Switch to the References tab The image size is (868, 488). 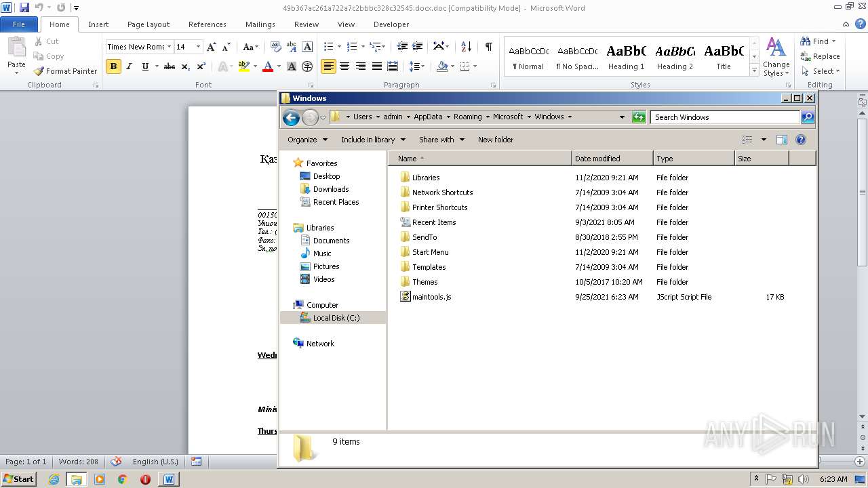point(208,24)
